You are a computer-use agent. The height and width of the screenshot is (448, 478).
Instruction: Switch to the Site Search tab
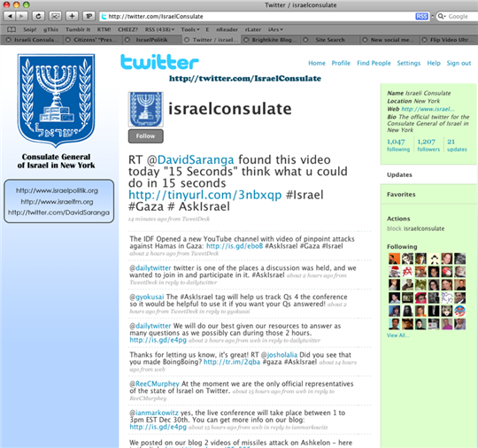click(x=330, y=40)
